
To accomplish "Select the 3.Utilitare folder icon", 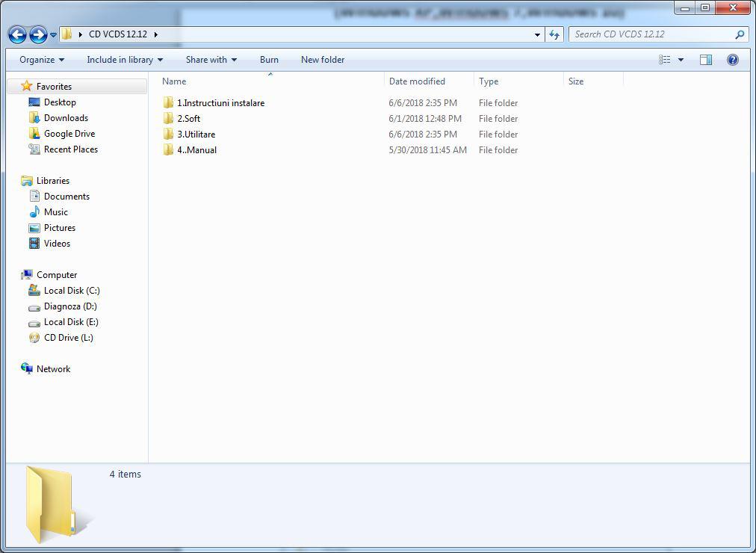I will (168, 134).
